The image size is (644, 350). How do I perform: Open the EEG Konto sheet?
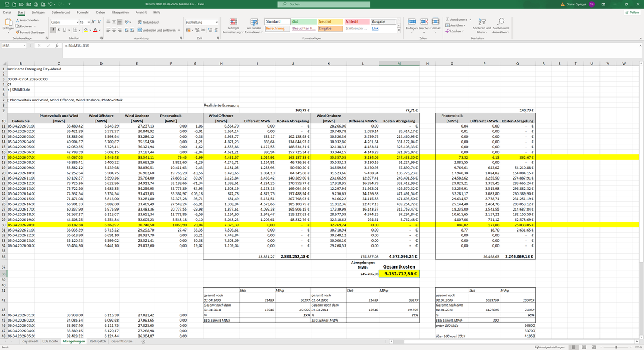50,341
